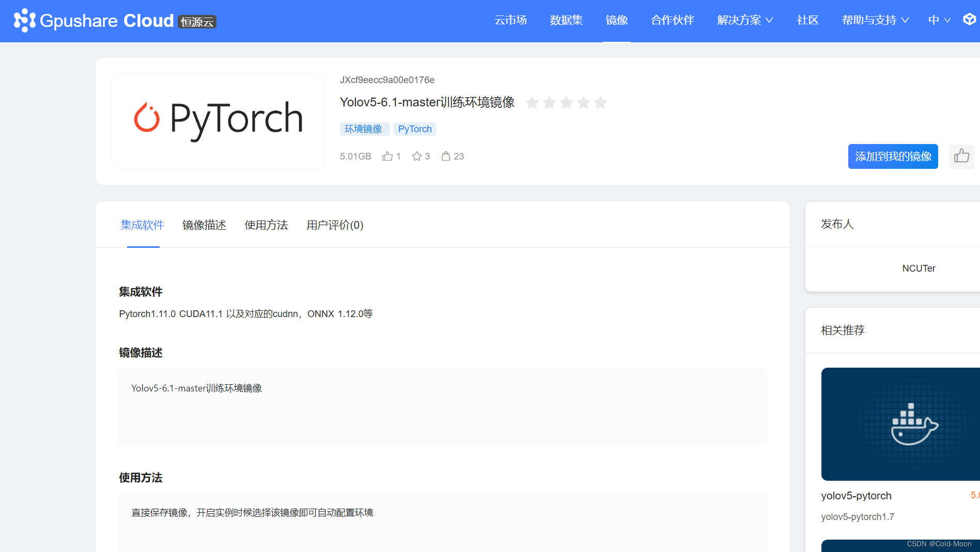Expand the 解决方案 dropdown menu
The image size is (980, 552).
click(x=745, y=20)
